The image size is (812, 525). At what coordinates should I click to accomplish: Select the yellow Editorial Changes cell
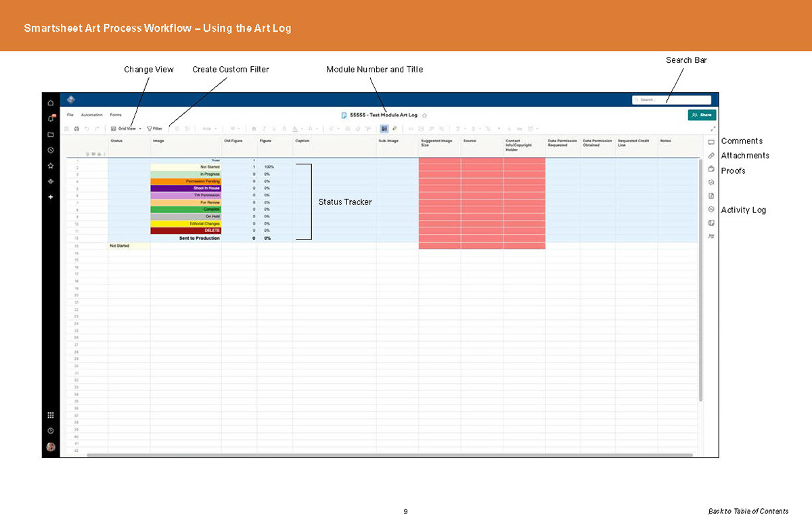click(x=186, y=224)
